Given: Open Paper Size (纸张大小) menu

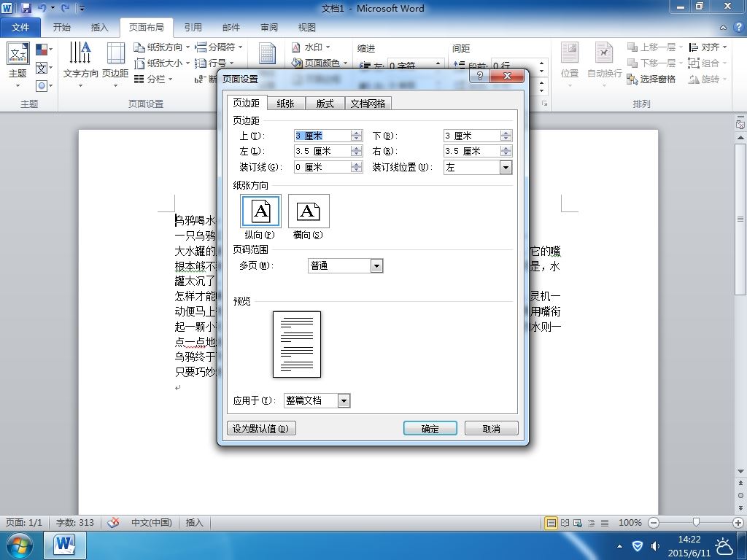Looking at the screenshot, I should point(162,63).
